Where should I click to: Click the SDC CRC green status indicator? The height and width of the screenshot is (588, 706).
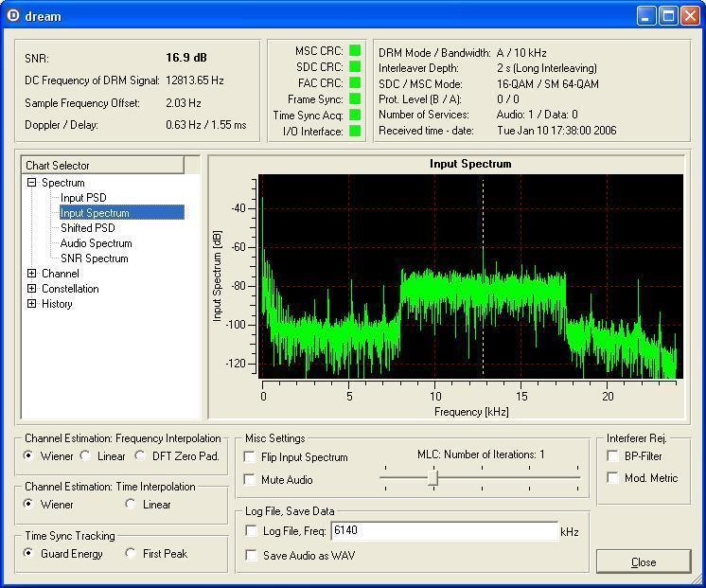click(355, 67)
